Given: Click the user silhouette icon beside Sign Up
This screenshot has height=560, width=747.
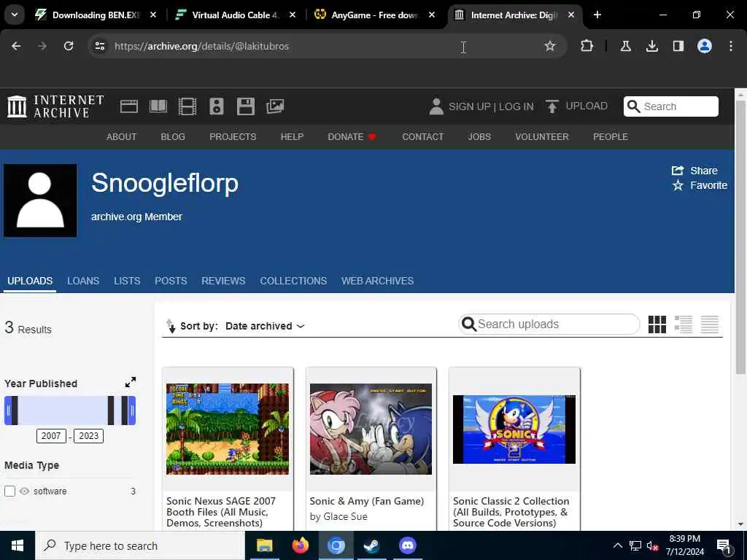Looking at the screenshot, I should [x=436, y=106].
